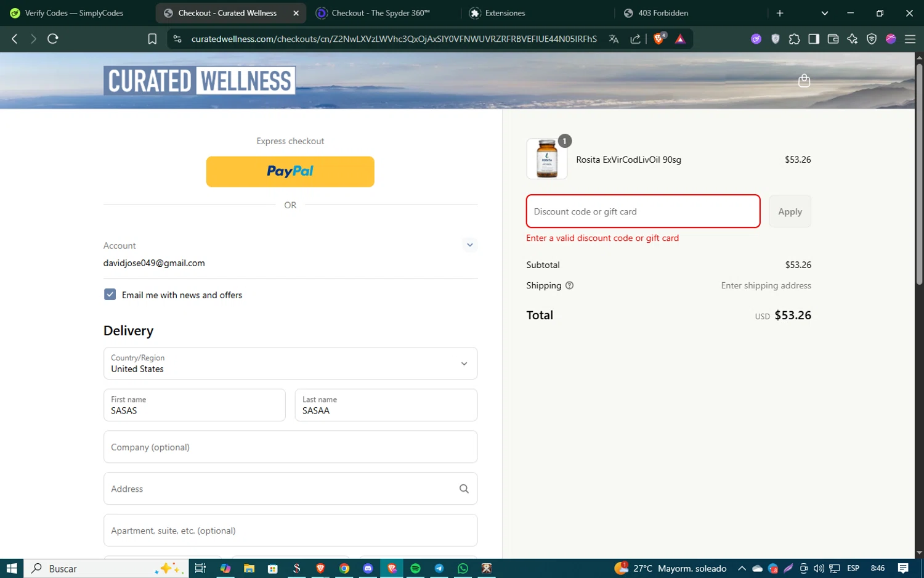Open the shopping cart bag icon
Screen dimensions: 924x578
804,81
